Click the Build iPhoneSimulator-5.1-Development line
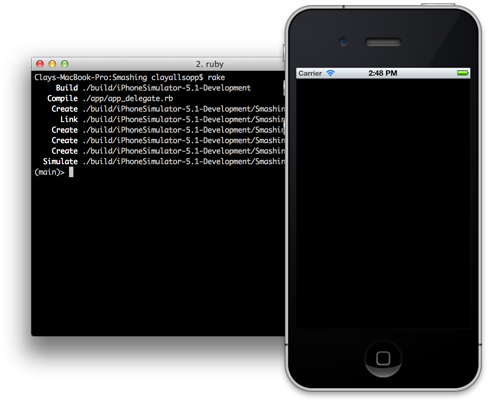 (153, 88)
